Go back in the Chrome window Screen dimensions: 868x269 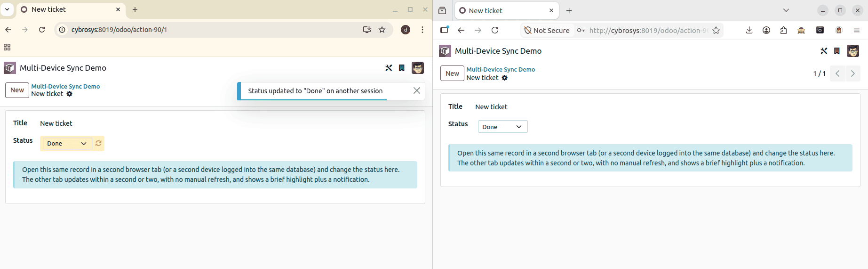coord(8,30)
